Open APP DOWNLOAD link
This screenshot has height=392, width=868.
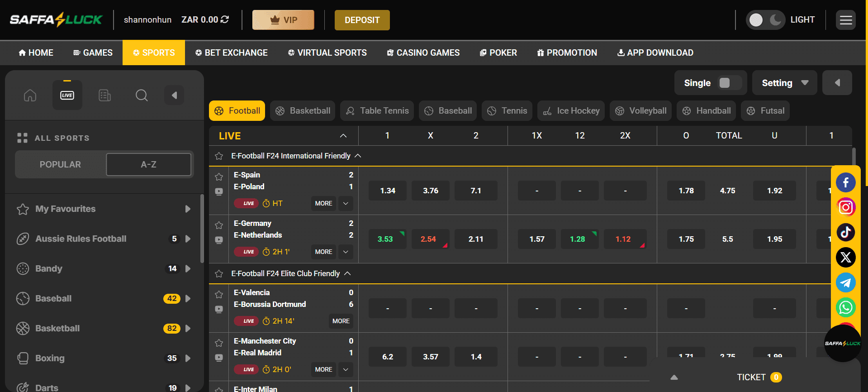point(655,53)
